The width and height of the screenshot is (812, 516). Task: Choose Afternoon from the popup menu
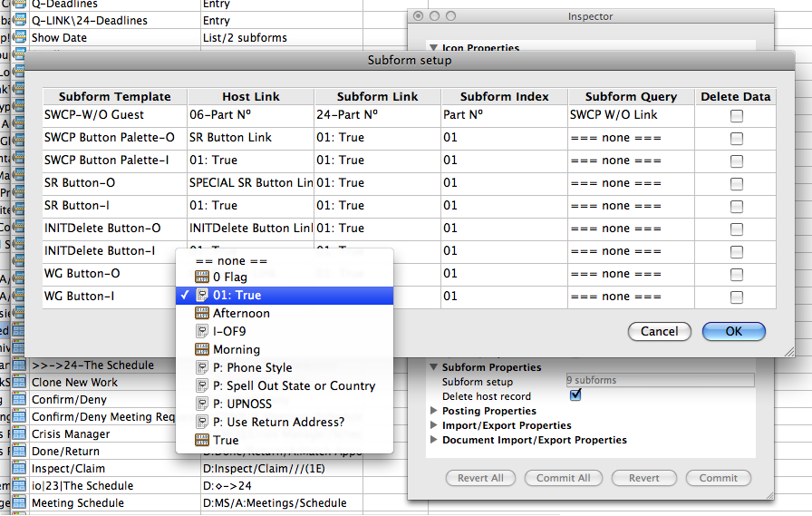click(x=241, y=314)
